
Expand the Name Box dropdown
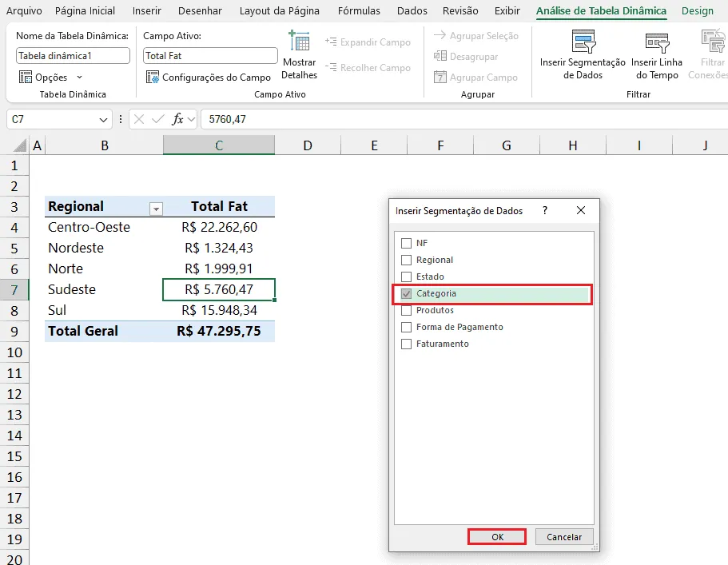(x=103, y=120)
